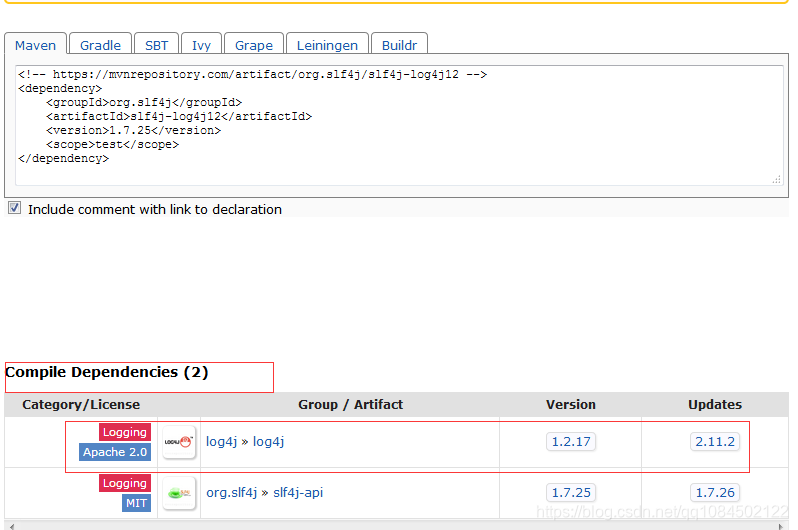This screenshot has width=798, height=530.
Task: Open the log4j group link
Action: tap(221, 441)
